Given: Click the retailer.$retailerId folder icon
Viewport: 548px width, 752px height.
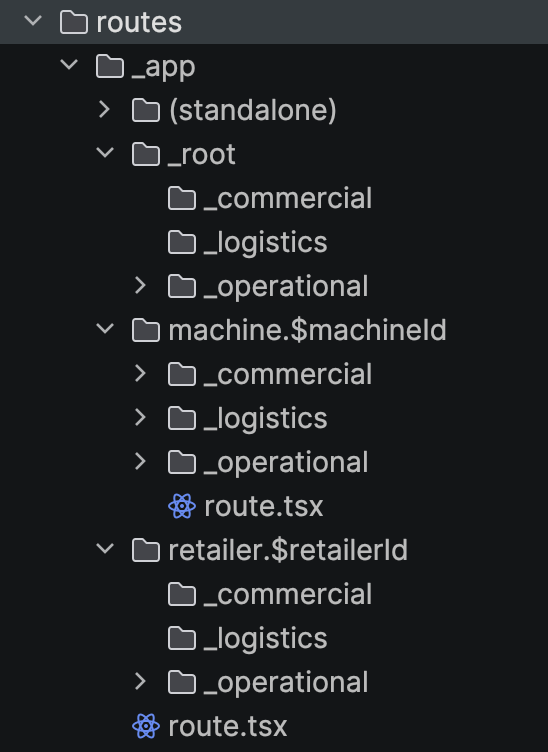Looking at the screenshot, I should [146, 550].
